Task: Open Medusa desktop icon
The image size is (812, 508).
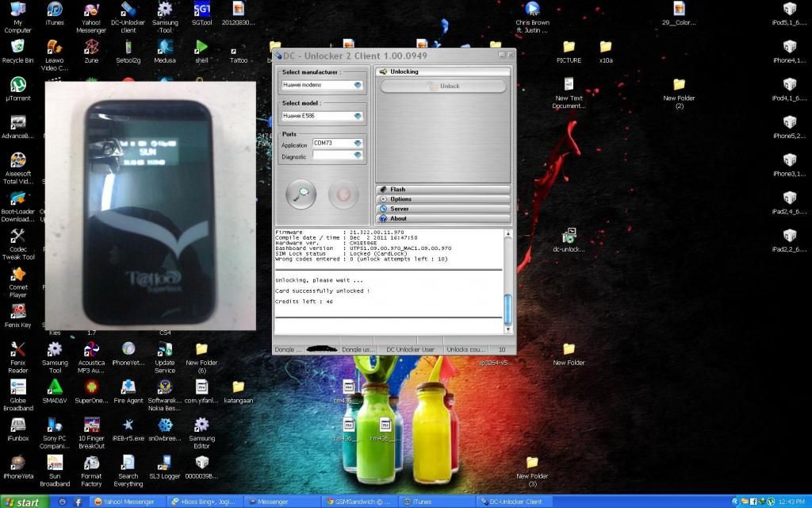Action: tap(165, 52)
